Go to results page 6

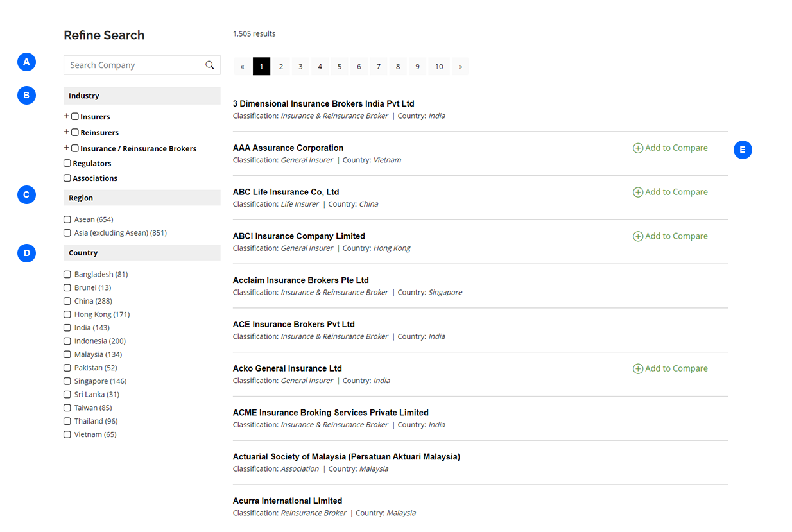coord(359,66)
